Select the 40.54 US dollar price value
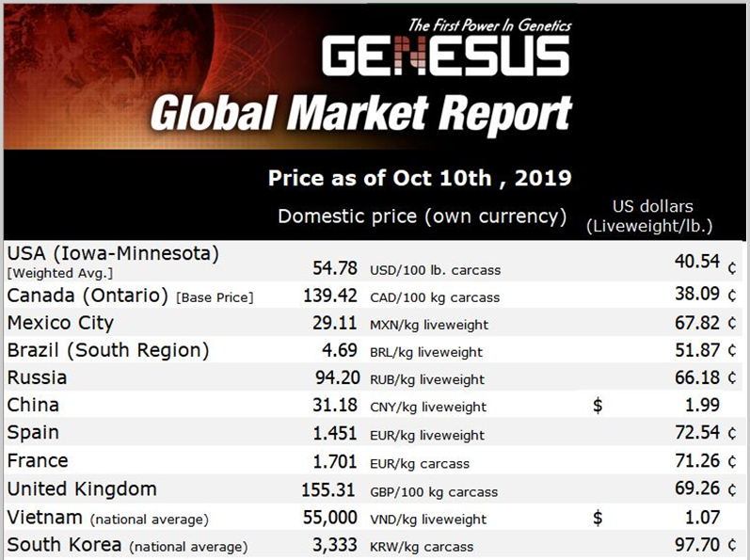The image size is (750, 560). point(697,267)
